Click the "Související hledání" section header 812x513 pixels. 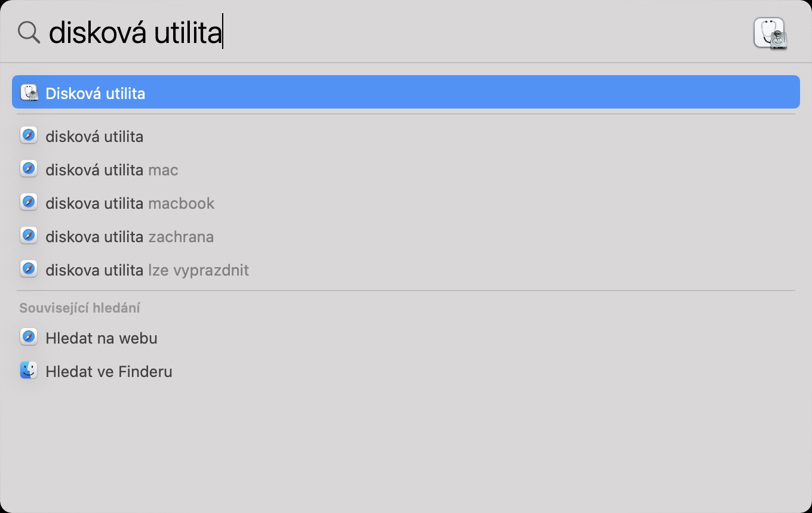coord(79,308)
